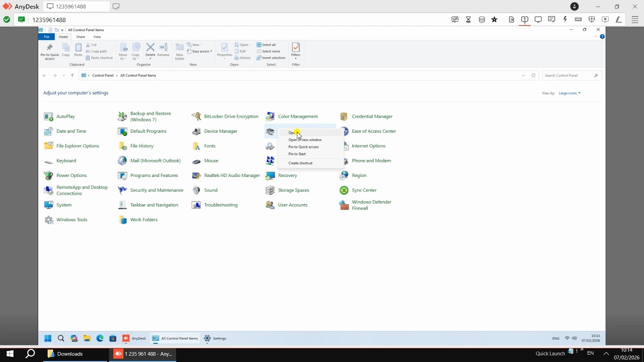Click the local taskbar search icon
The image size is (644, 362).
click(30, 354)
